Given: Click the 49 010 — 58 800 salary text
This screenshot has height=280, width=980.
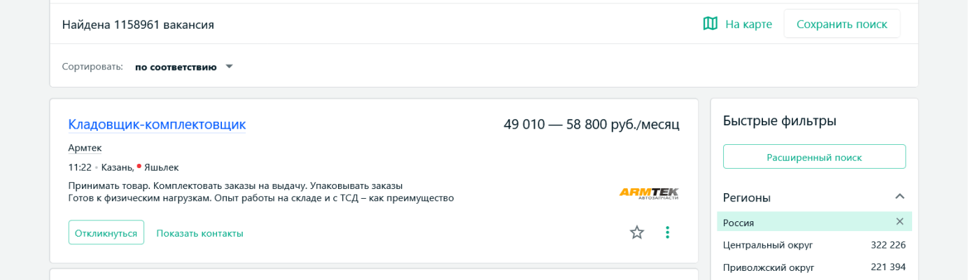Looking at the screenshot, I should pyautogui.click(x=591, y=125).
